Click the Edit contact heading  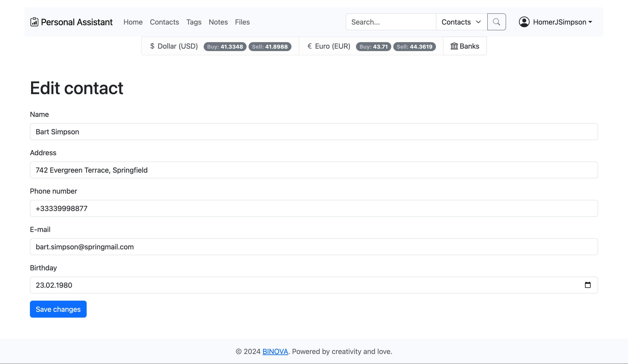pos(77,88)
